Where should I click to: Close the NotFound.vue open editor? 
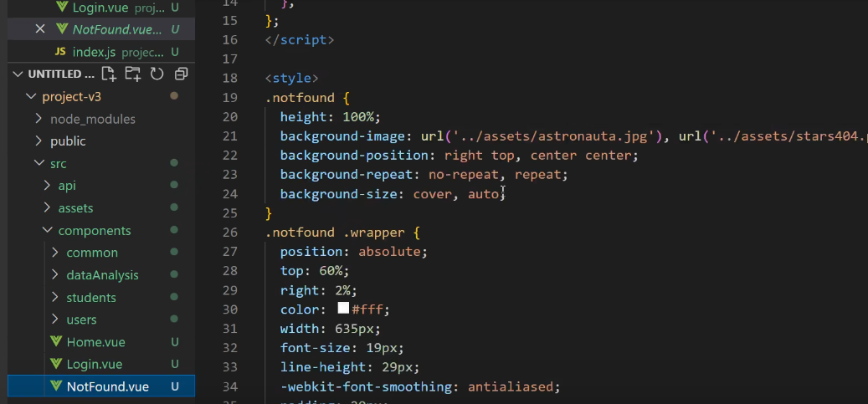[40, 28]
